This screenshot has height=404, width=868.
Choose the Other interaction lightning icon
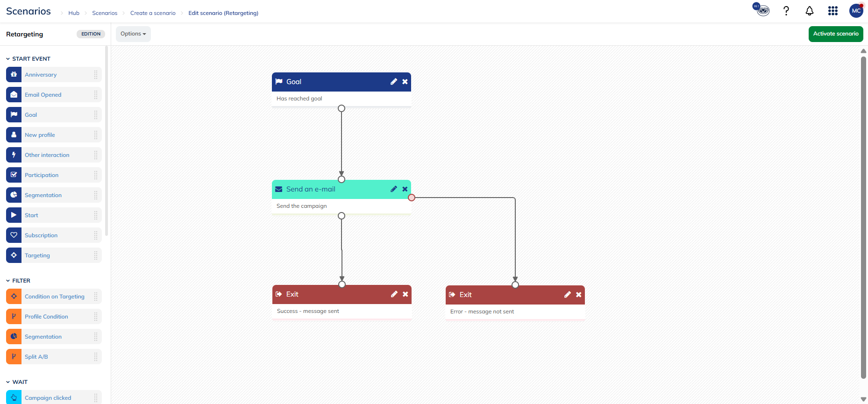pyautogui.click(x=14, y=155)
